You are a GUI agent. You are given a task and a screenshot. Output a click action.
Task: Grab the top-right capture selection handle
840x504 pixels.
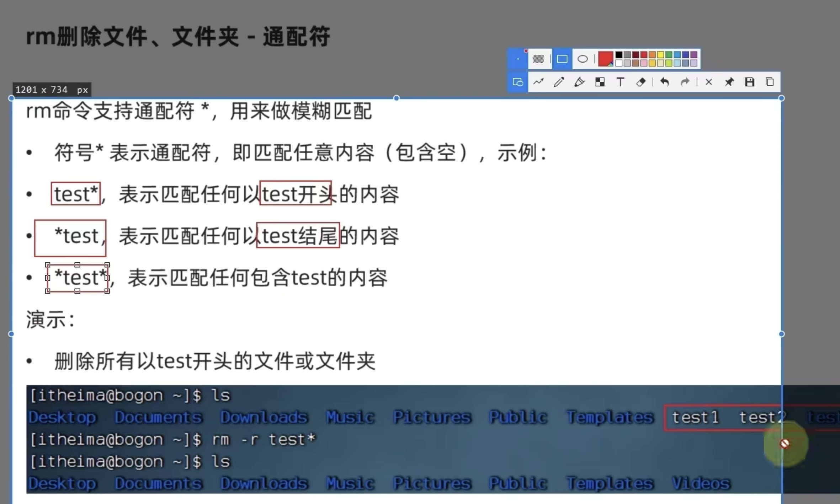[782, 98]
